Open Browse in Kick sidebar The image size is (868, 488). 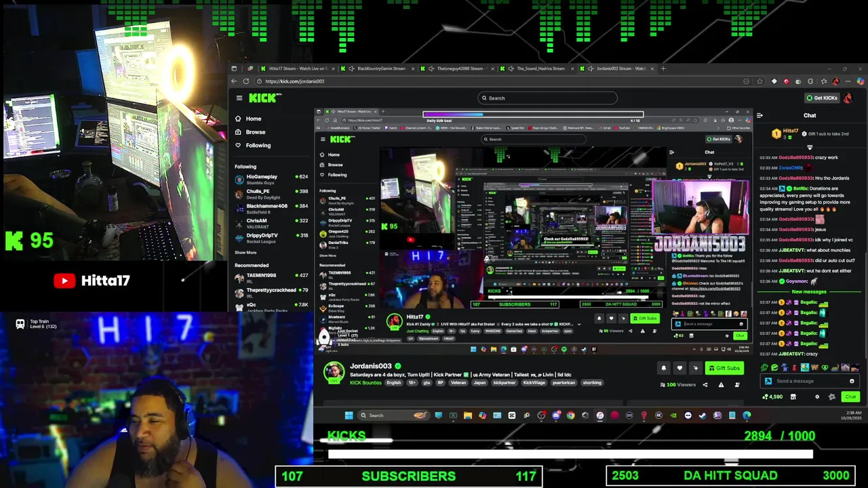tap(255, 132)
